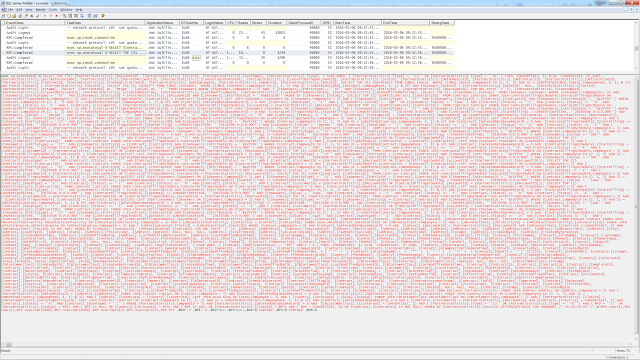Select the first Audit Login row

229,28
